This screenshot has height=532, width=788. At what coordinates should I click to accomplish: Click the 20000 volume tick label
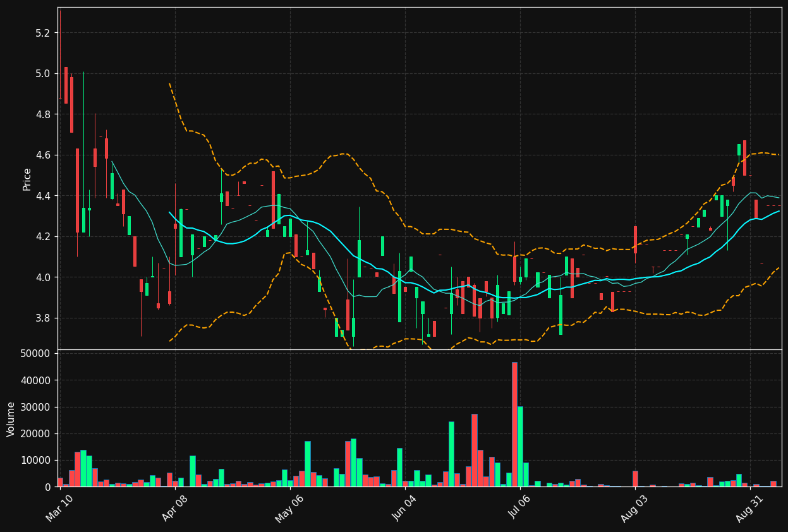click(35, 433)
